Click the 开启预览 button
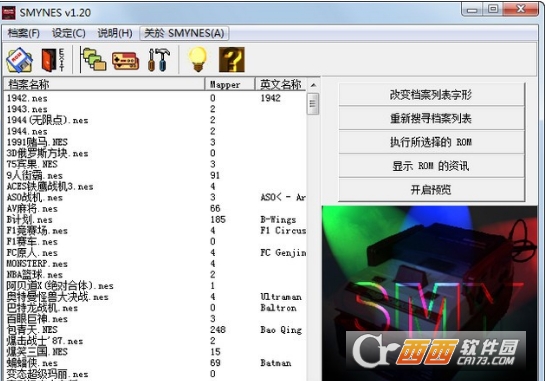Image resolution: width=546 pixels, height=381 pixels. (x=431, y=189)
